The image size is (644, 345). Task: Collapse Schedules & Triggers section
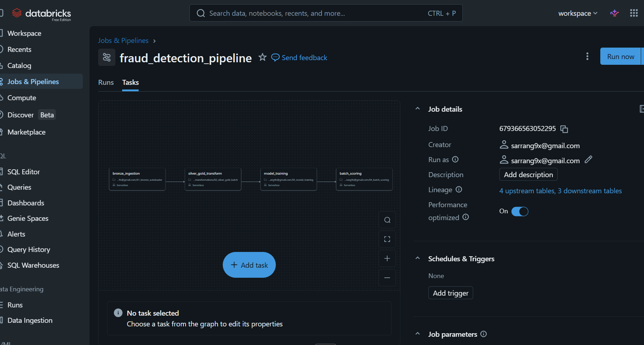click(418, 258)
